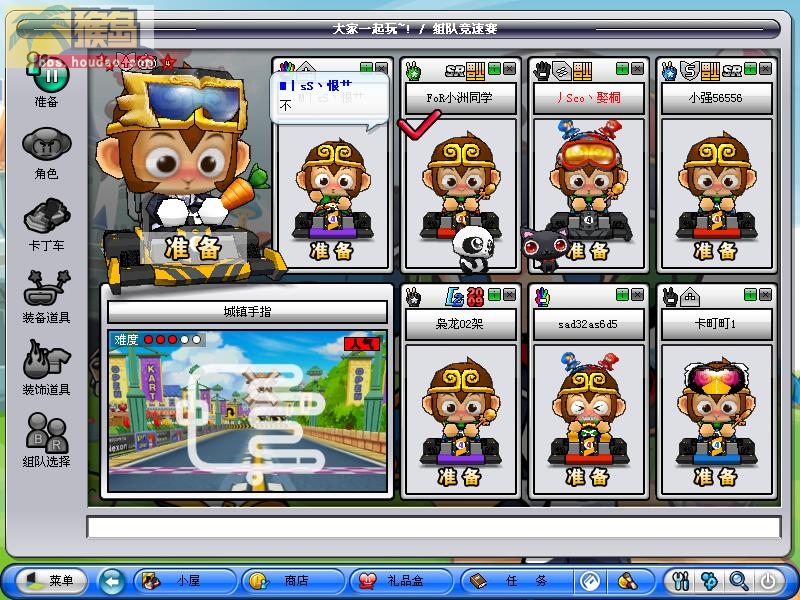
Task: Click the blue paw icon in the bottom bar
Action: click(709, 581)
